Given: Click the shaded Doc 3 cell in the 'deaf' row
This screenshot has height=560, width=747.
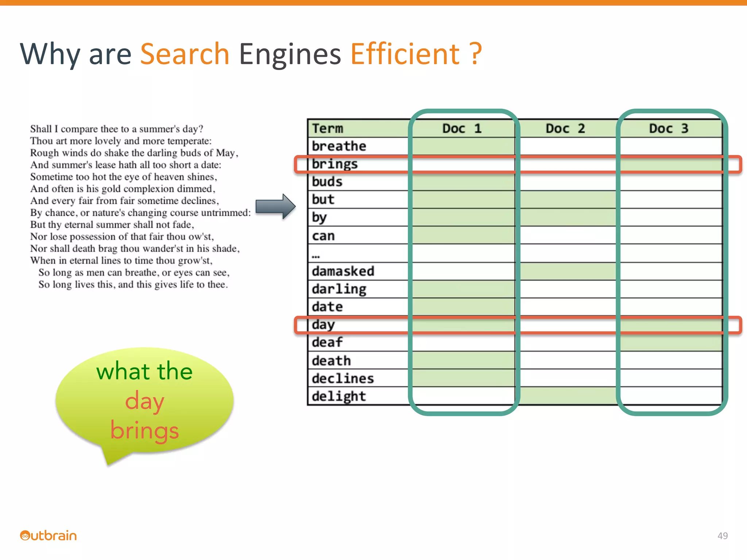Looking at the screenshot, I should tap(670, 343).
